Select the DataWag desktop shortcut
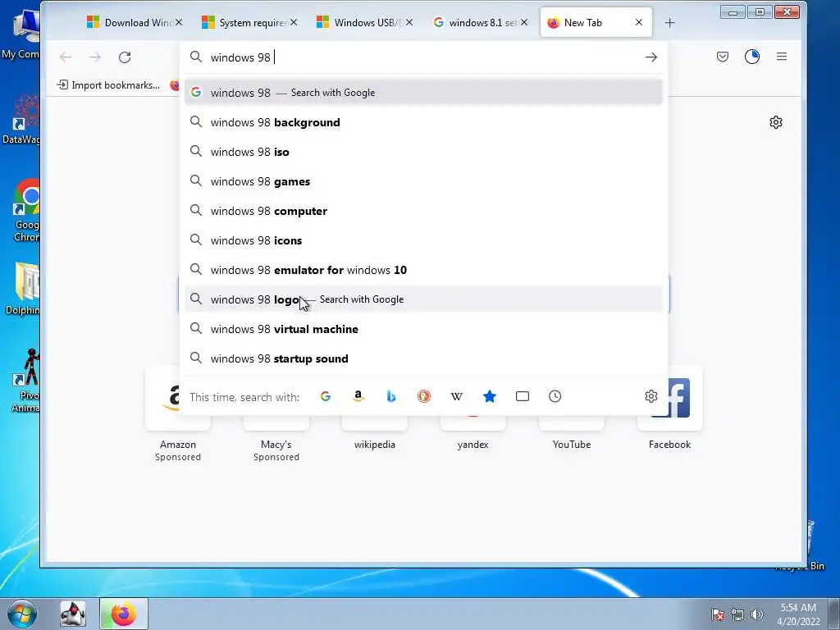Image resolution: width=840 pixels, height=630 pixels. [x=21, y=120]
